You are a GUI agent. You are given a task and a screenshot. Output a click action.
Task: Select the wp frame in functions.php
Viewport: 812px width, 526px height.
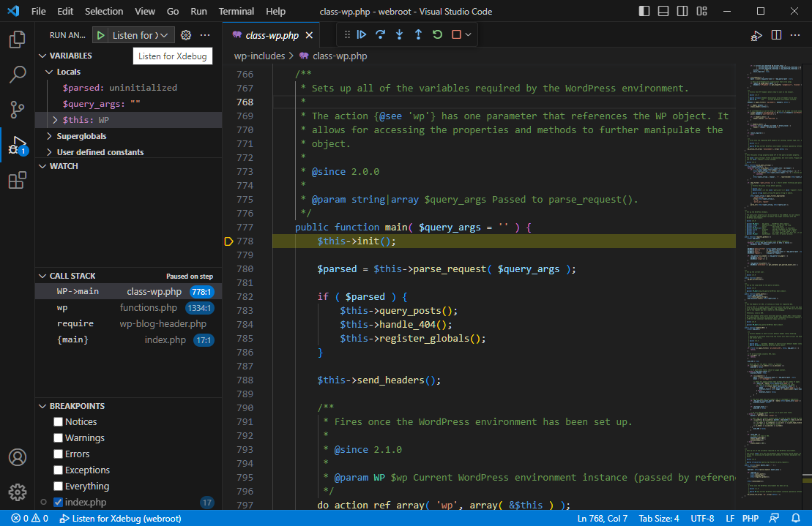(x=128, y=308)
